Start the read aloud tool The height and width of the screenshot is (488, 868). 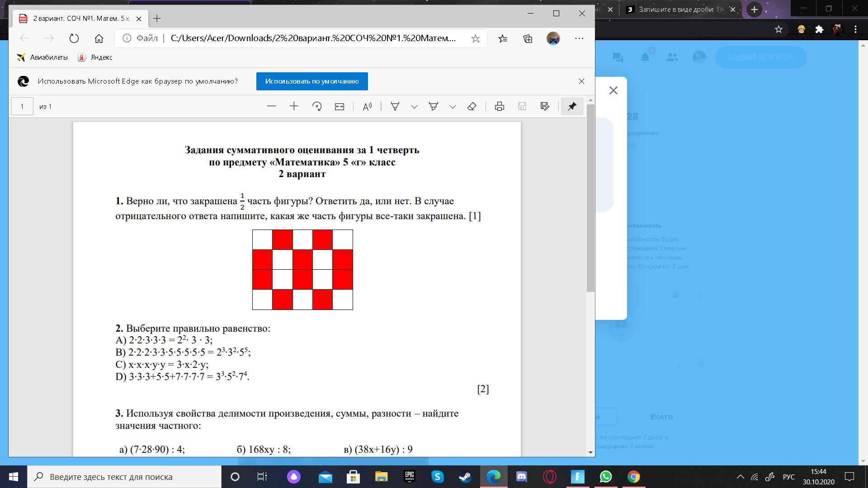(367, 107)
